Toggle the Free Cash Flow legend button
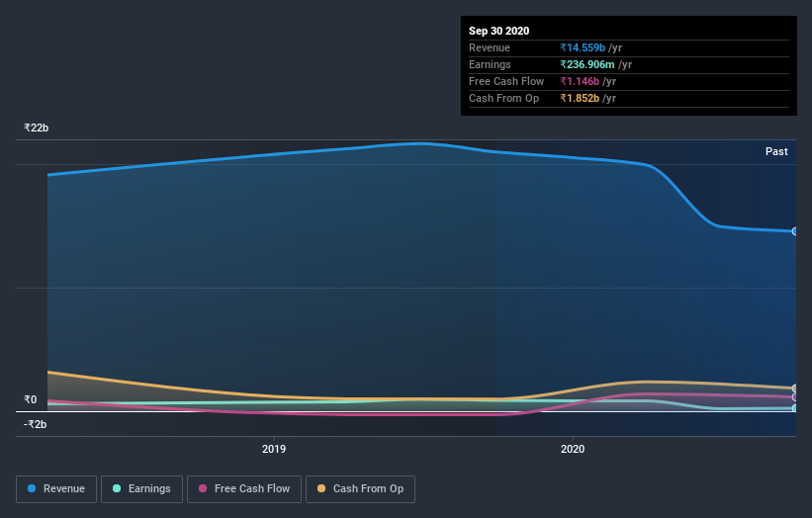Image resolution: width=812 pixels, height=518 pixels. pyautogui.click(x=244, y=489)
